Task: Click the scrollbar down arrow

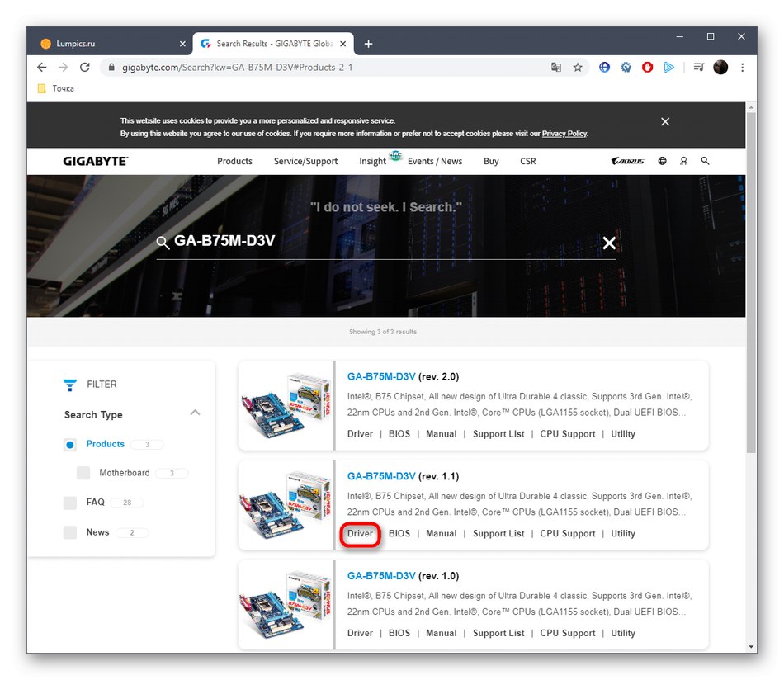Action: pos(751,646)
